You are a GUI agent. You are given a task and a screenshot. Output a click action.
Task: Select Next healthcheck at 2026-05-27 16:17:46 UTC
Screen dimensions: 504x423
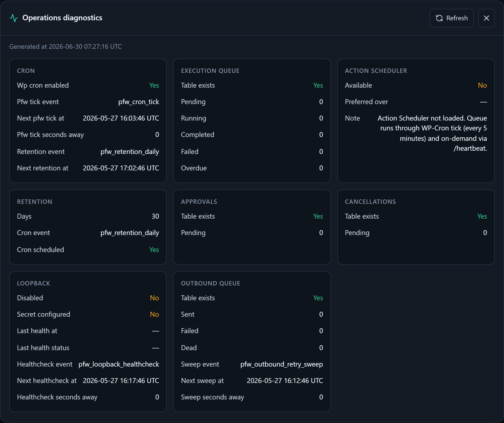point(121,381)
